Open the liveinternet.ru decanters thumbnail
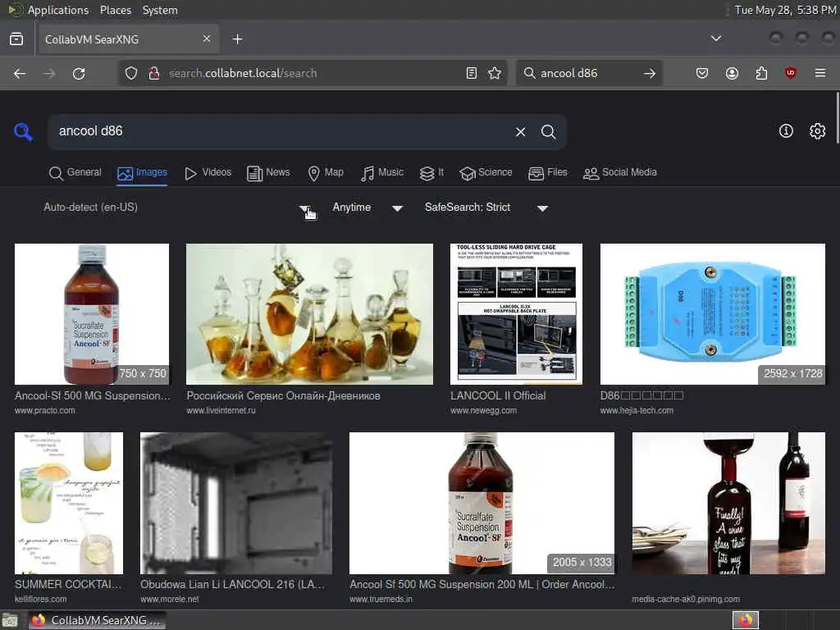840x630 pixels. coord(309,314)
